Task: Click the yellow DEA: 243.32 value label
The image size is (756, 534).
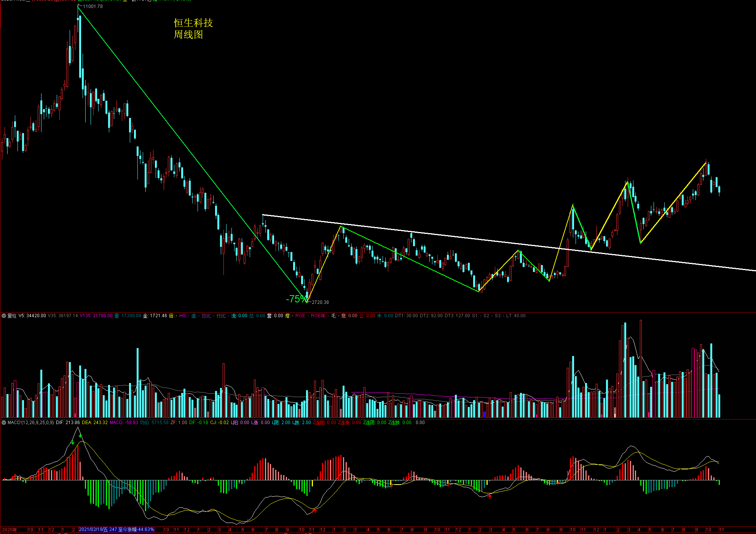Action: point(94,423)
